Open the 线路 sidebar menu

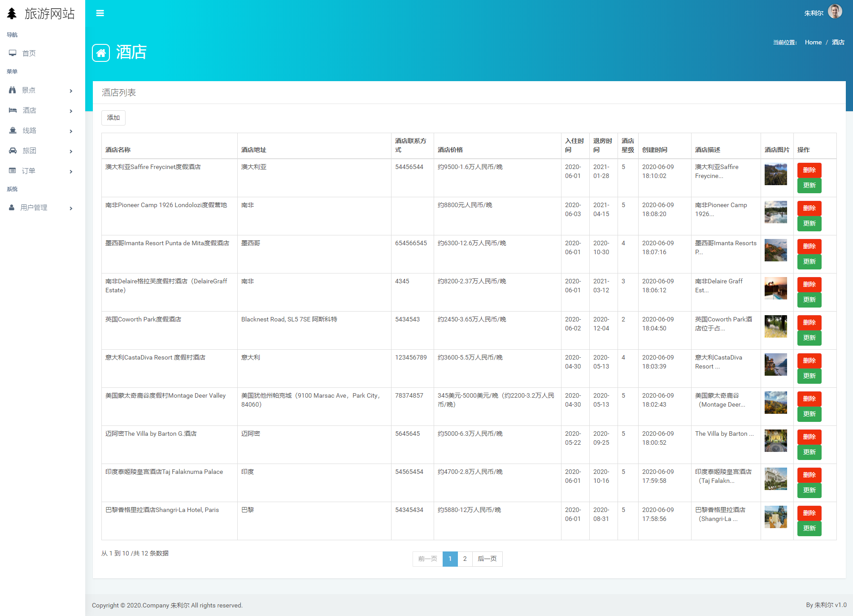[43, 130]
